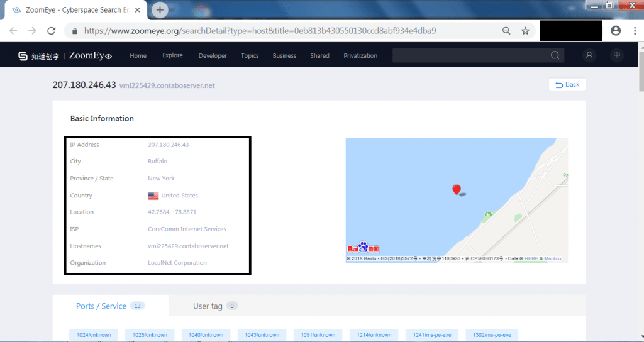Open the ZoomEye user account icon
This screenshot has width=644, height=342.
[589, 55]
